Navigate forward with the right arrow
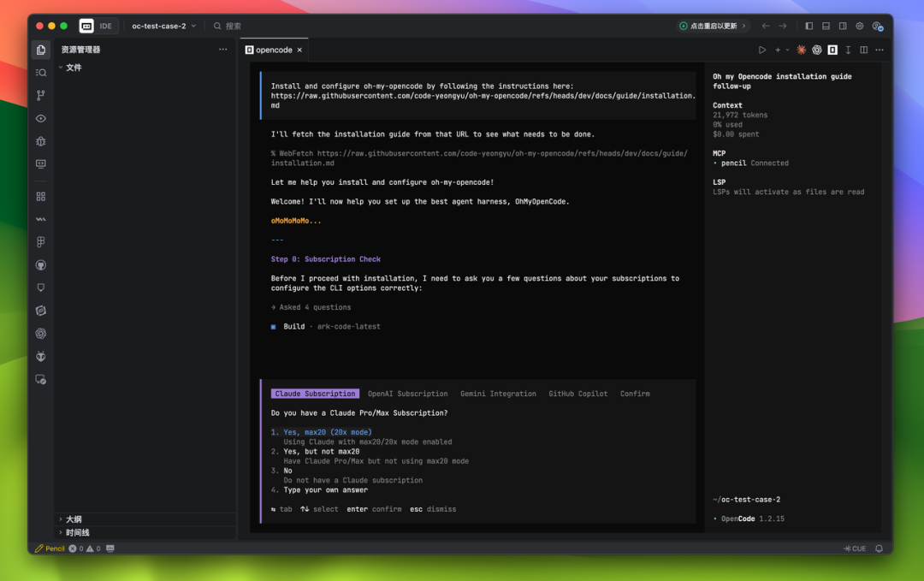The image size is (924, 581). tap(783, 26)
